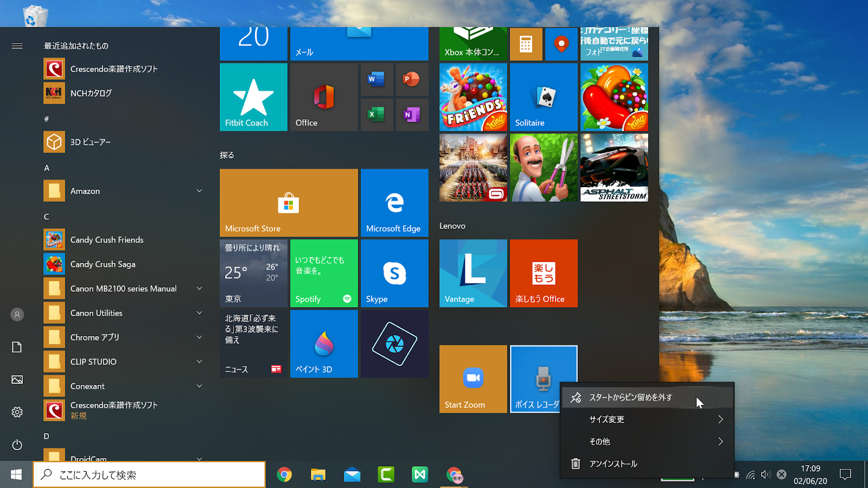Open the Tokyo weather tile

(x=253, y=273)
